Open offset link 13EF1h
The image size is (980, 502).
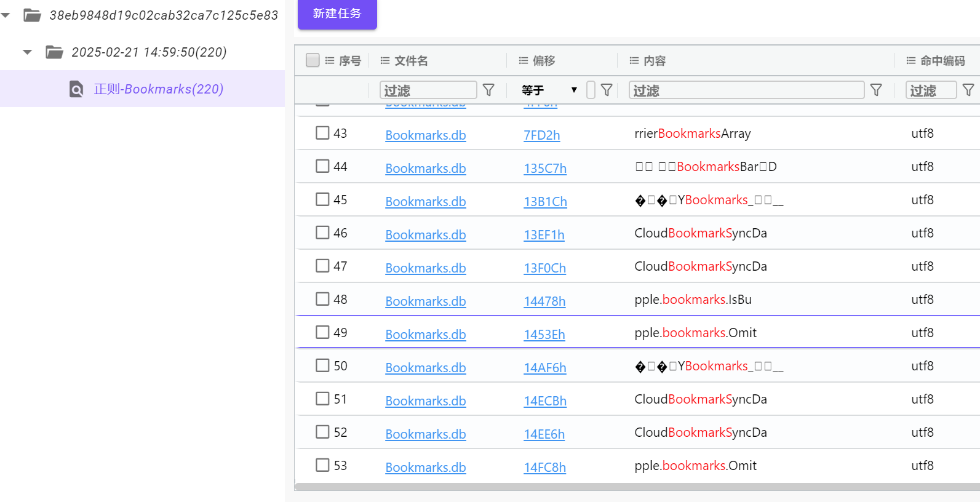tap(544, 235)
